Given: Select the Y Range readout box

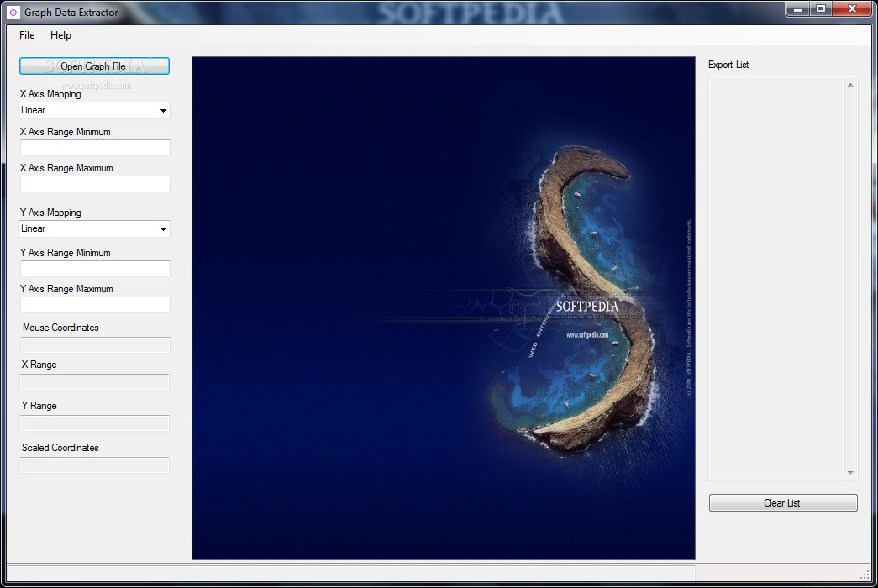Looking at the screenshot, I should [95, 423].
